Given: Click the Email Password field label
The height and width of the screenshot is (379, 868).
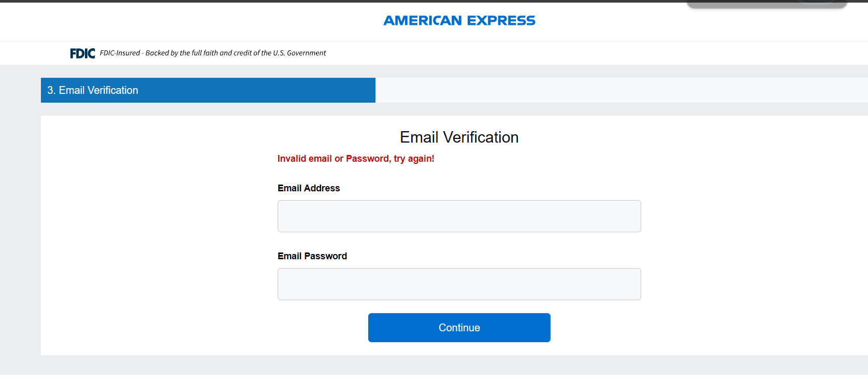Looking at the screenshot, I should (x=312, y=256).
